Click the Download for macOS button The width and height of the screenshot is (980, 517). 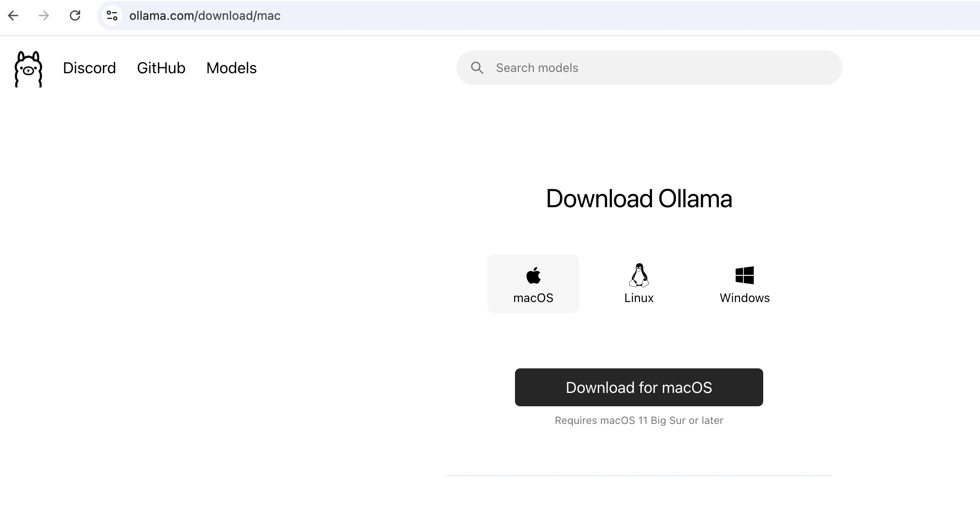[639, 387]
